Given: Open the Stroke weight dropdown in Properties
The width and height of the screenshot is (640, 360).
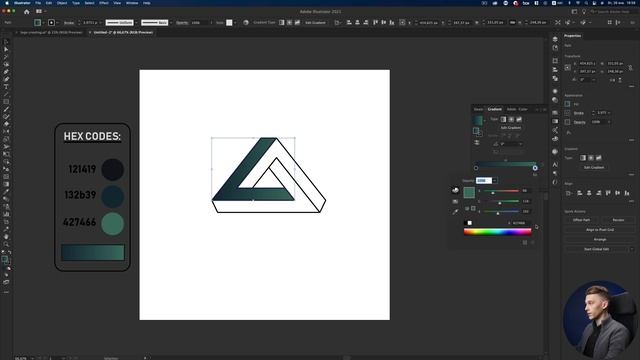Looking at the screenshot, I should pyautogui.click(x=609, y=113).
